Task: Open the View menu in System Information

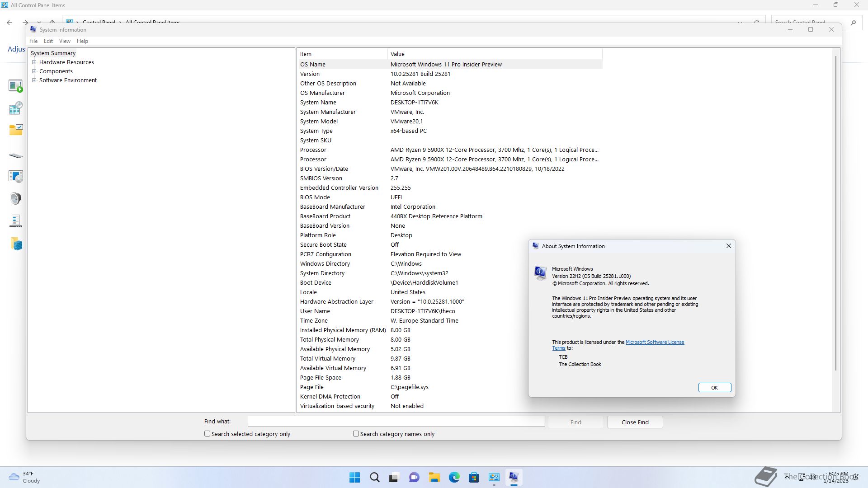Action: pyautogui.click(x=65, y=41)
